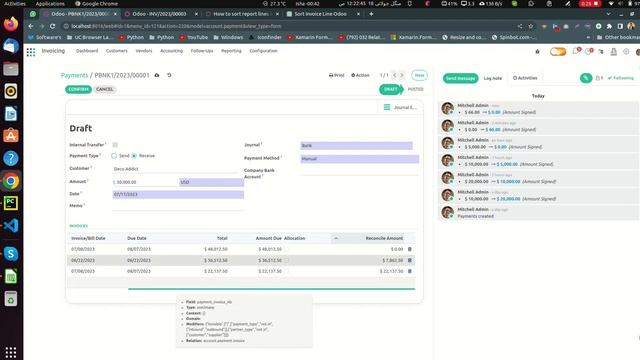Click the debug bug icon in navbar
Viewport: 640px width, 360px height.
point(537,51)
